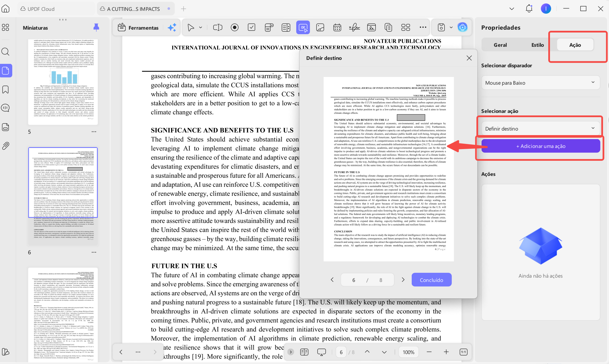
Task: Open the notifications bell
Action: (x=529, y=9)
